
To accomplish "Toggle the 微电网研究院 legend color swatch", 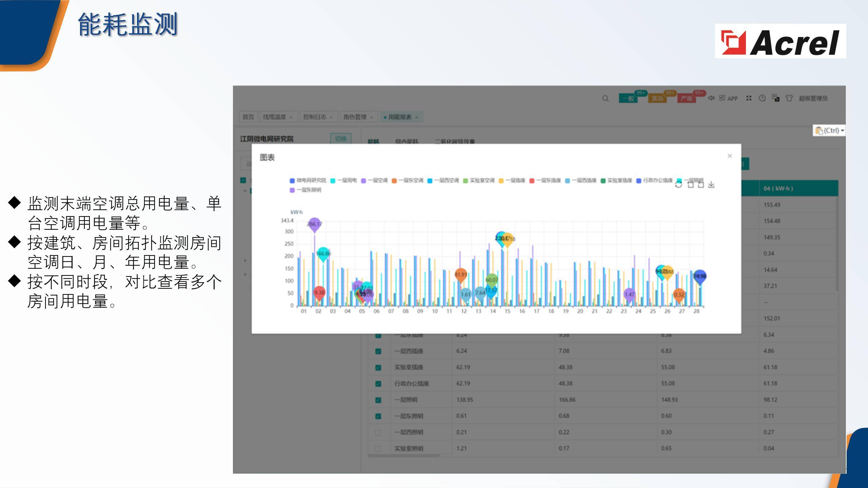I will pos(292,181).
